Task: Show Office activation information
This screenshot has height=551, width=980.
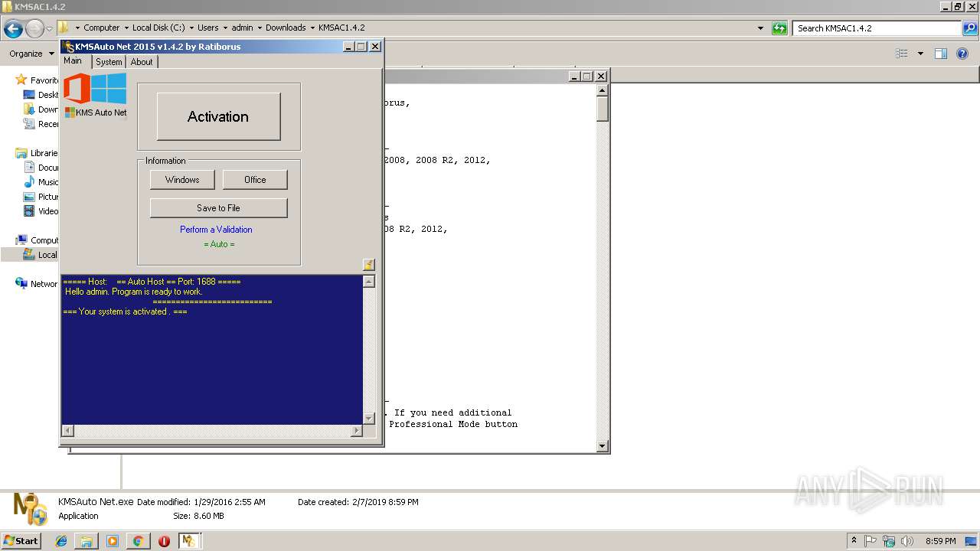Action: tap(255, 180)
